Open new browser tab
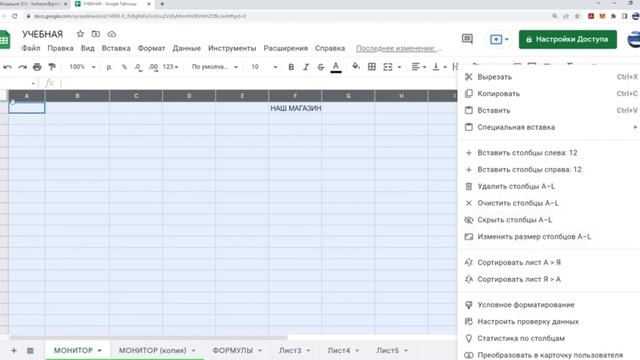 tap(162, 4)
